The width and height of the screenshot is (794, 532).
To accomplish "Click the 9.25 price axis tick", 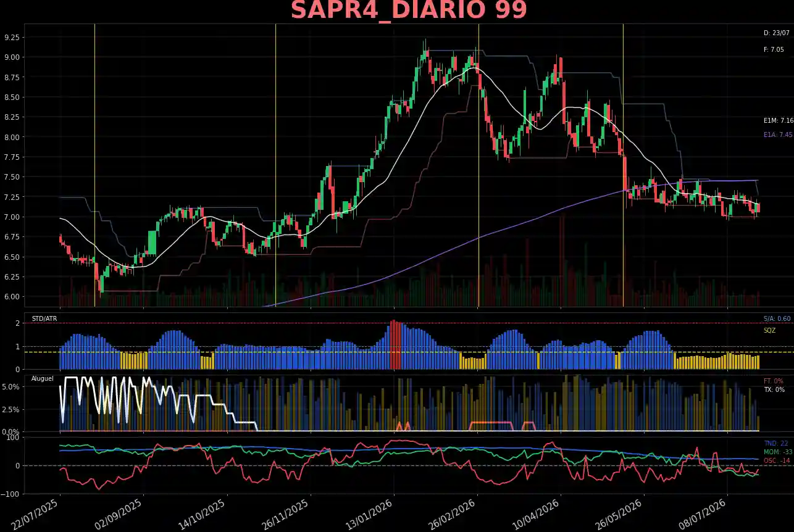I will pos(11,38).
